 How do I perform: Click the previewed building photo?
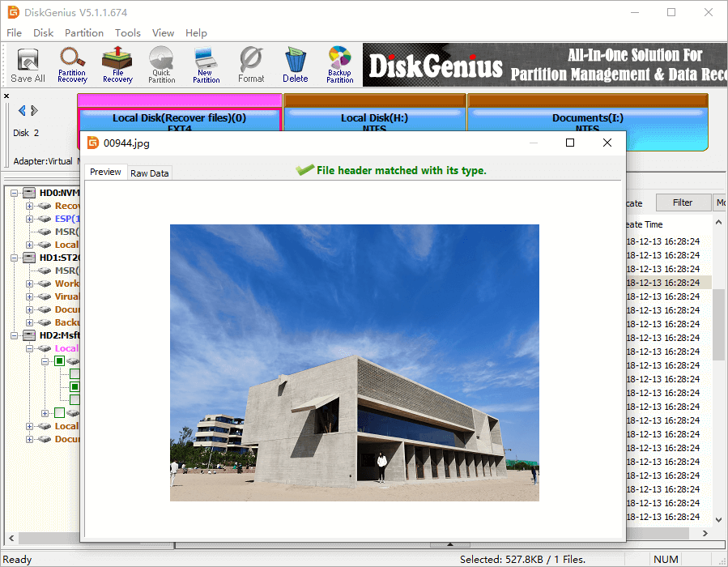click(x=354, y=363)
